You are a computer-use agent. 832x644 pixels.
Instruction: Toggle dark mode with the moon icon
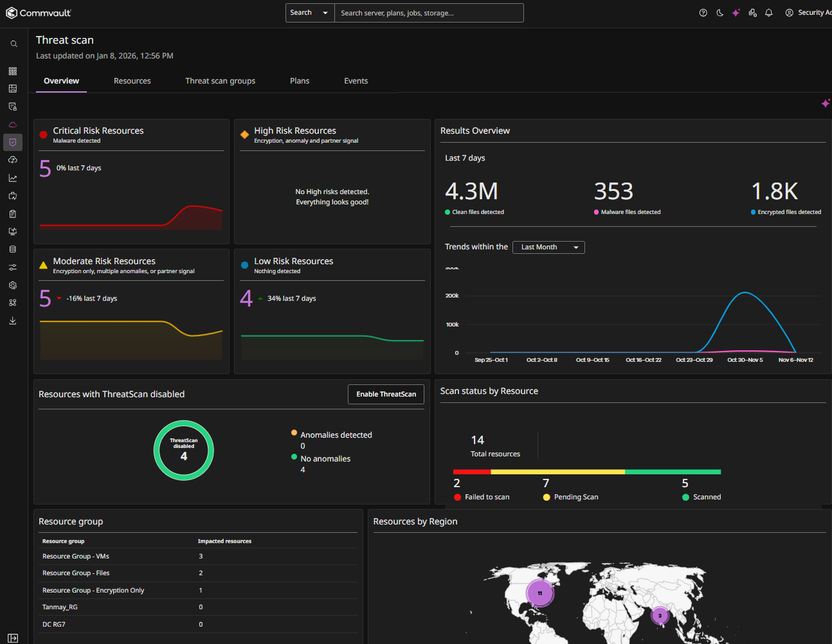click(720, 13)
